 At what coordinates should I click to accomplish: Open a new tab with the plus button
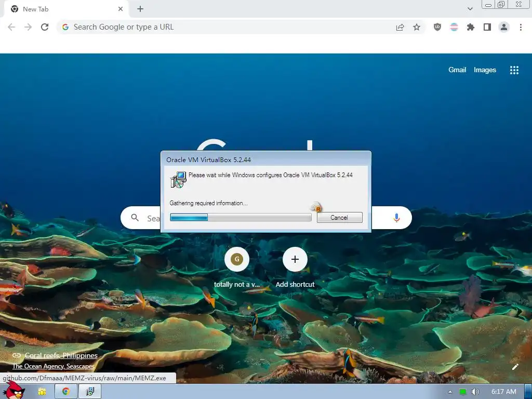(140, 9)
